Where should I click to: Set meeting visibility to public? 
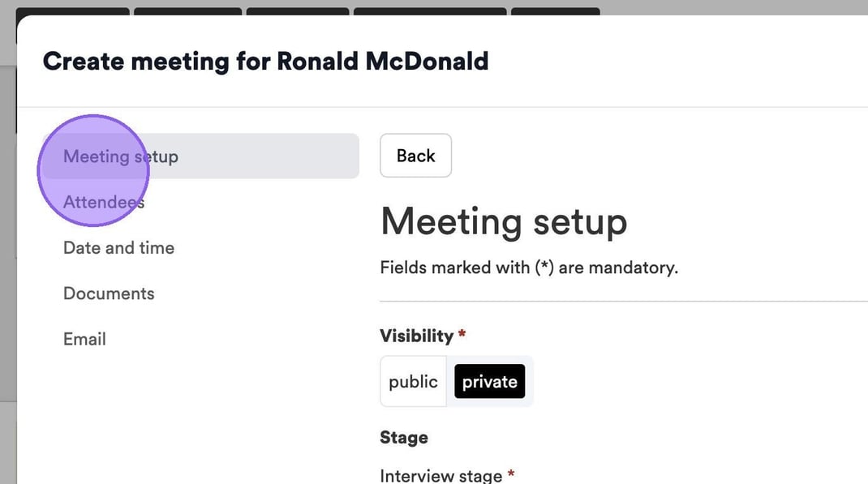[x=413, y=382]
